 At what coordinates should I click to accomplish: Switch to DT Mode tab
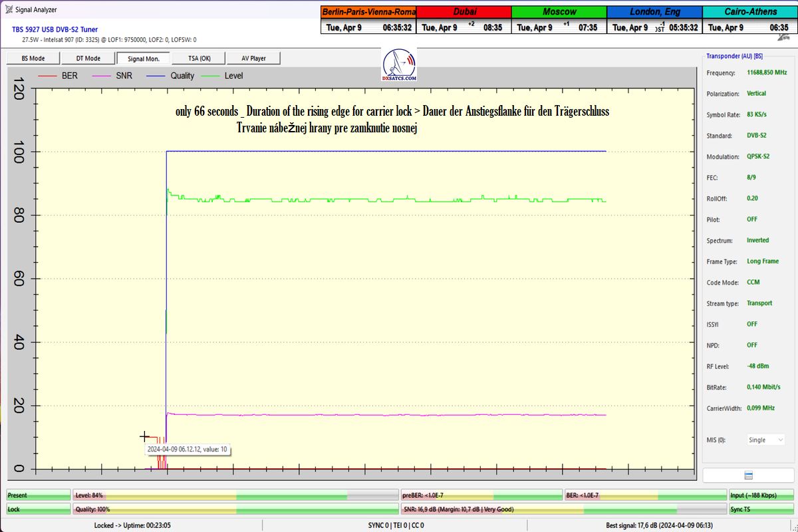[88, 59]
